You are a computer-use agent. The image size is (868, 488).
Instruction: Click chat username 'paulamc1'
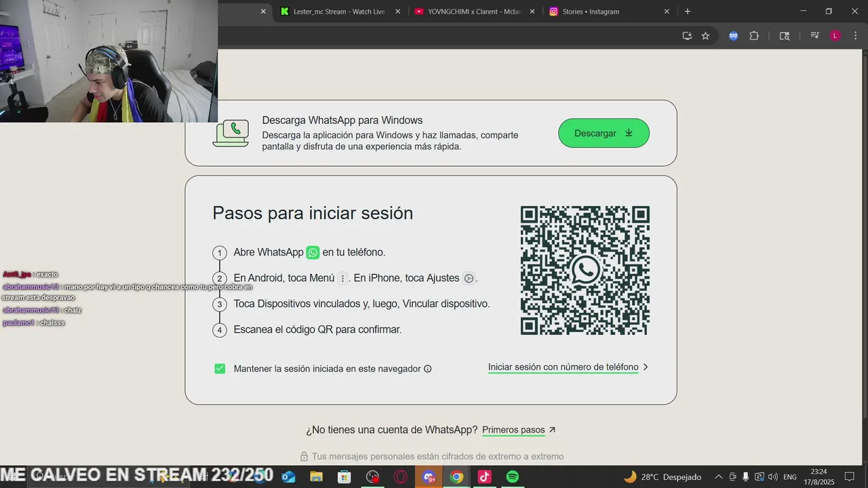(x=18, y=323)
